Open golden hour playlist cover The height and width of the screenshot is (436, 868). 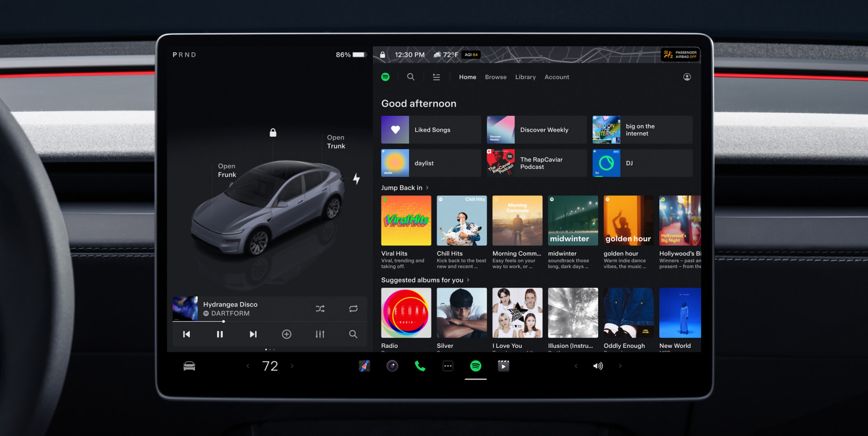(628, 220)
